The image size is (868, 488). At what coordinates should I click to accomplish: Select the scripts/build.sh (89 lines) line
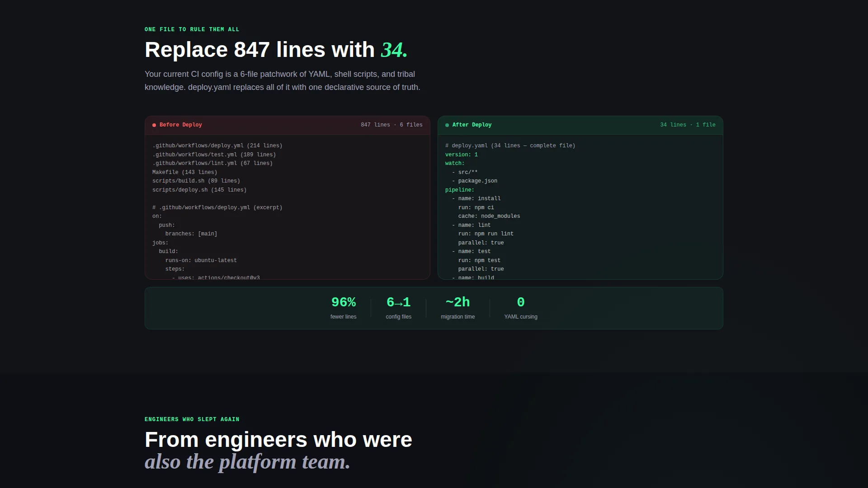196,181
